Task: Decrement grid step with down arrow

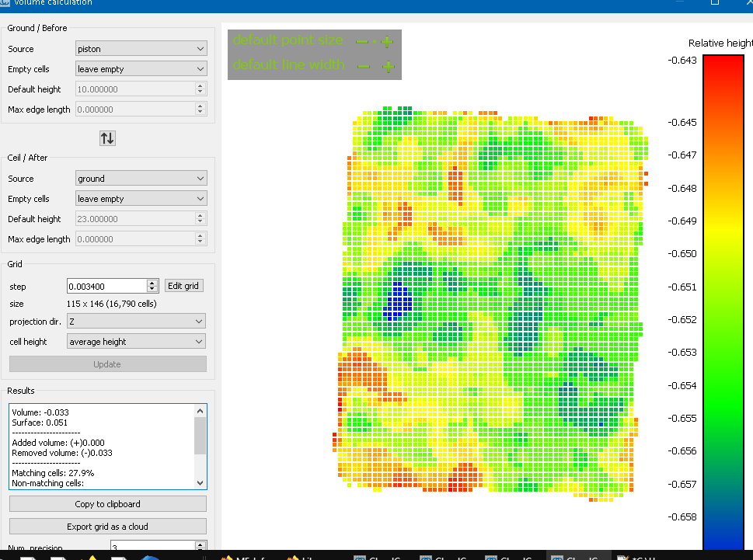Action: click(152, 290)
